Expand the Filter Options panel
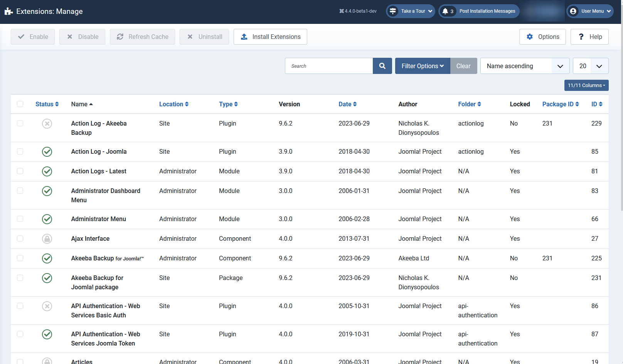623x364 pixels. pyautogui.click(x=422, y=66)
